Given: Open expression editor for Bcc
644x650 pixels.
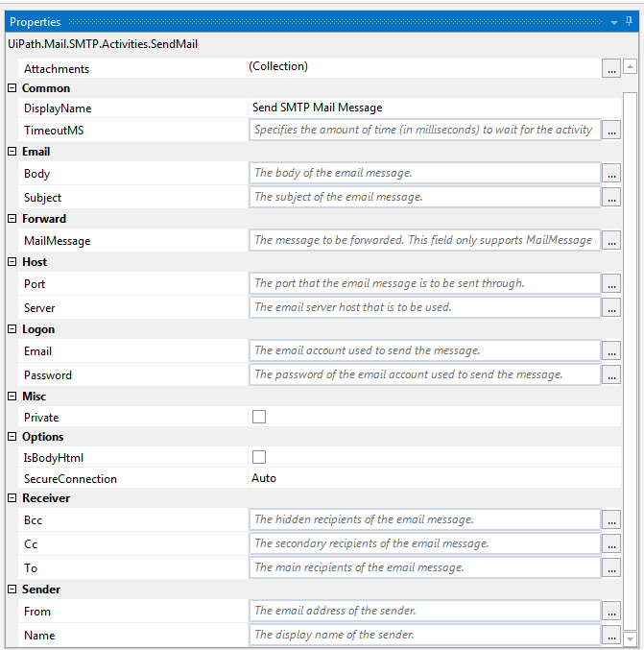Looking at the screenshot, I should coord(611,519).
